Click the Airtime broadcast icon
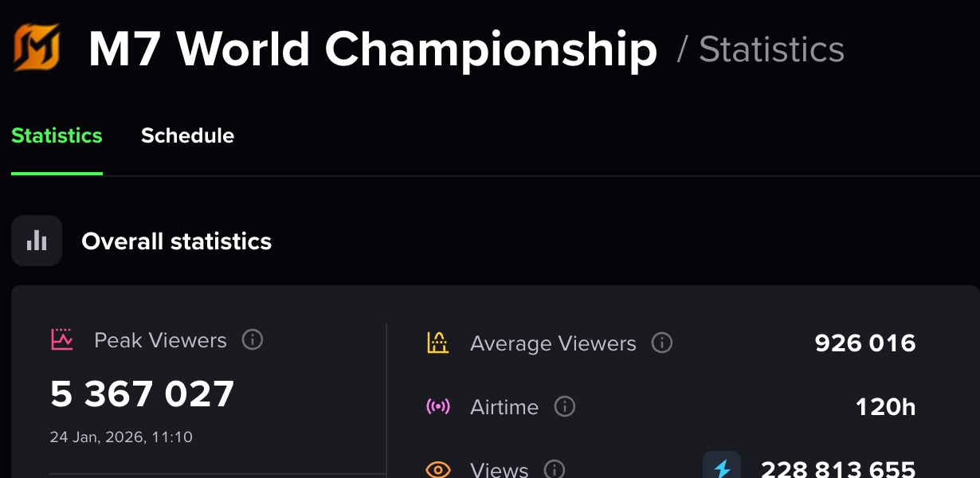 437,407
